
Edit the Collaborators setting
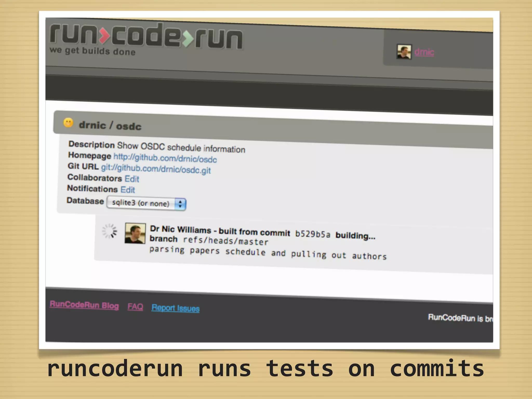[x=132, y=179]
